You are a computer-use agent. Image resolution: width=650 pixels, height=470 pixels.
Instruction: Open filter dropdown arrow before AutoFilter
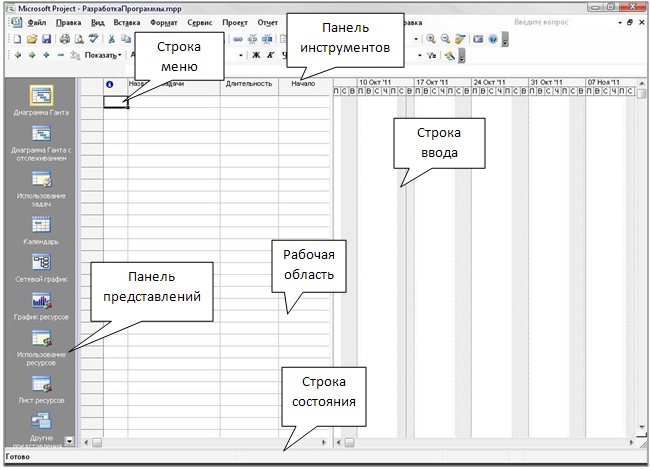(x=420, y=55)
